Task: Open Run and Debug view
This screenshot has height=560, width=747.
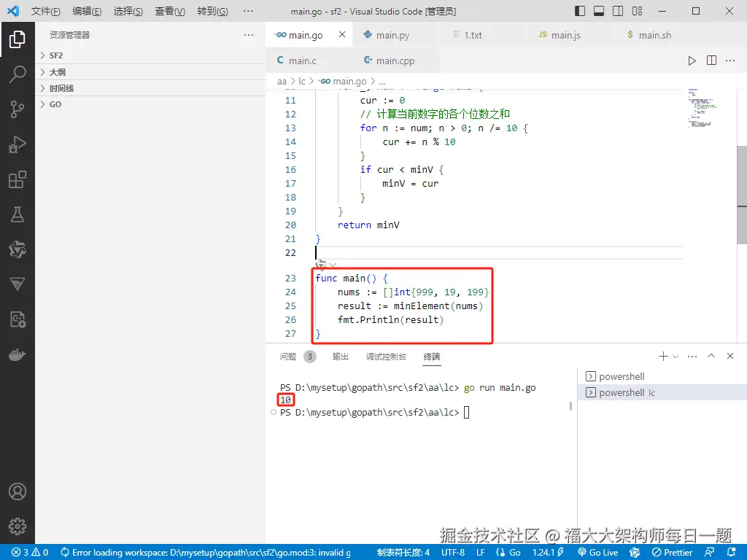Action: tap(18, 144)
